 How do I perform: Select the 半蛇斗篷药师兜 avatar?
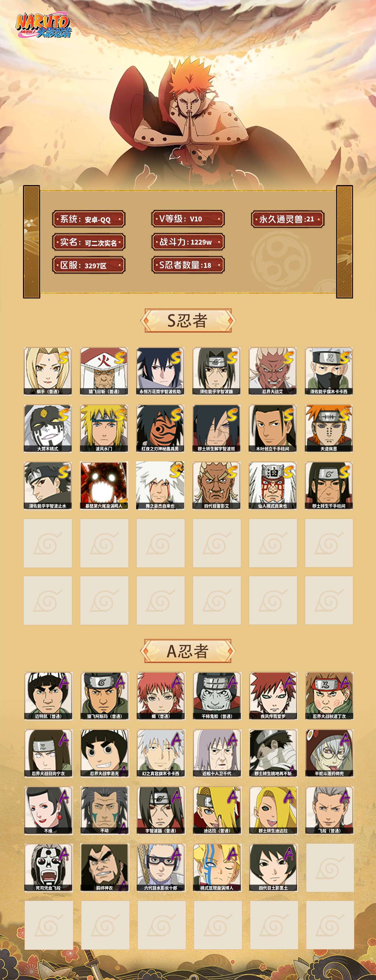(330, 753)
